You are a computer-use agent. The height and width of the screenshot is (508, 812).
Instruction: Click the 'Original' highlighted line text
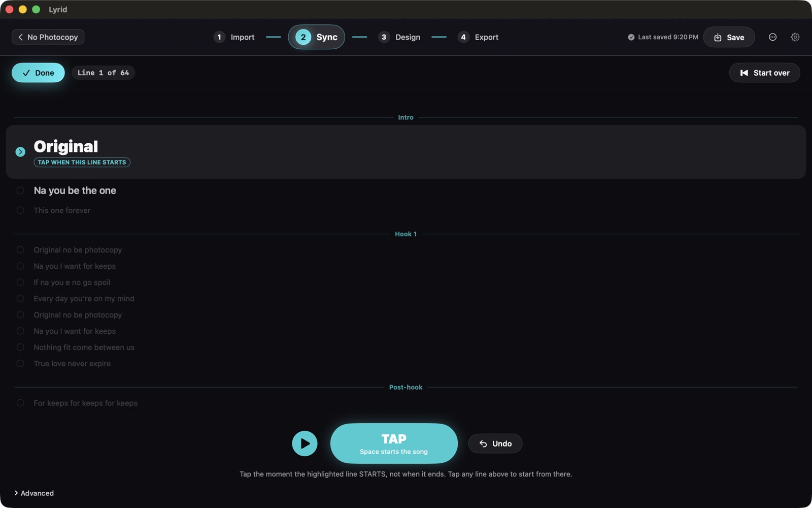(66, 146)
